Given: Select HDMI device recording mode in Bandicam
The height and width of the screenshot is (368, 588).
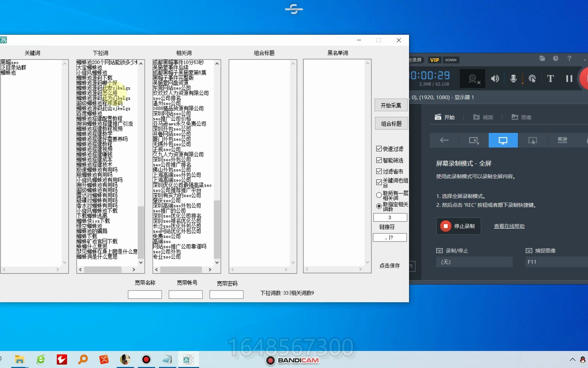Looking at the screenshot, I should coord(562,140).
